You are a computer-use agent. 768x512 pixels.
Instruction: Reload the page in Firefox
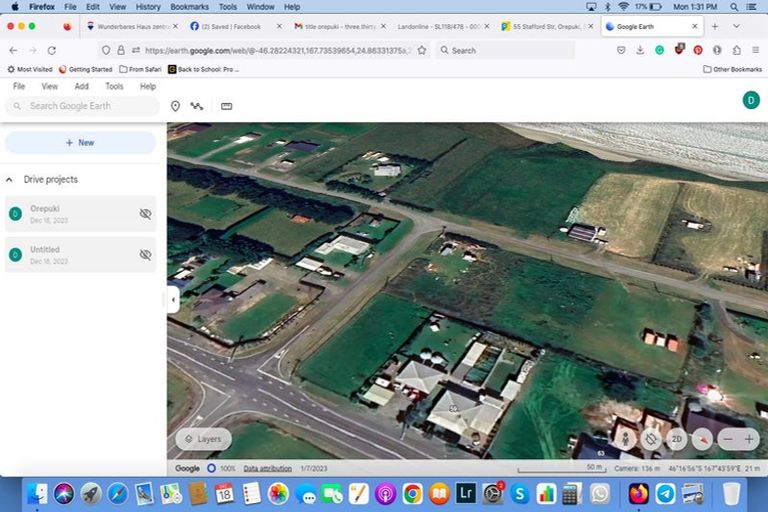pyautogui.click(x=51, y=50)
